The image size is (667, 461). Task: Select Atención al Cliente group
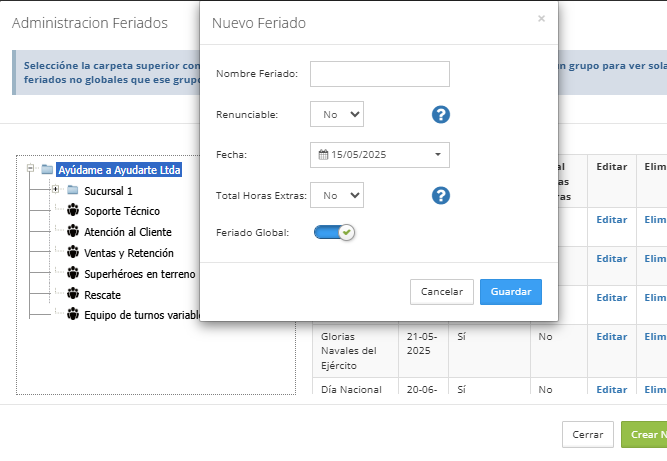coord(128,232)
